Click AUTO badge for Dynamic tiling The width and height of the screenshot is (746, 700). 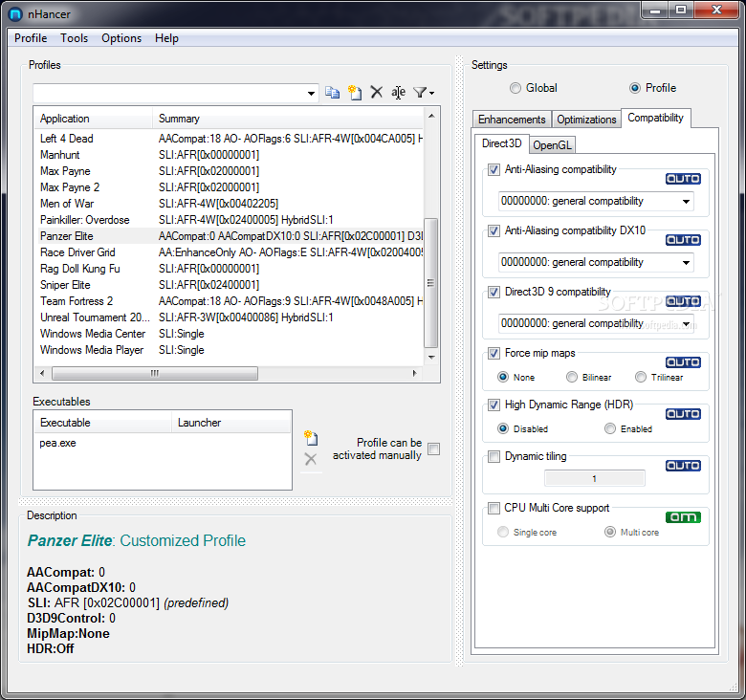tap(683, 466)
